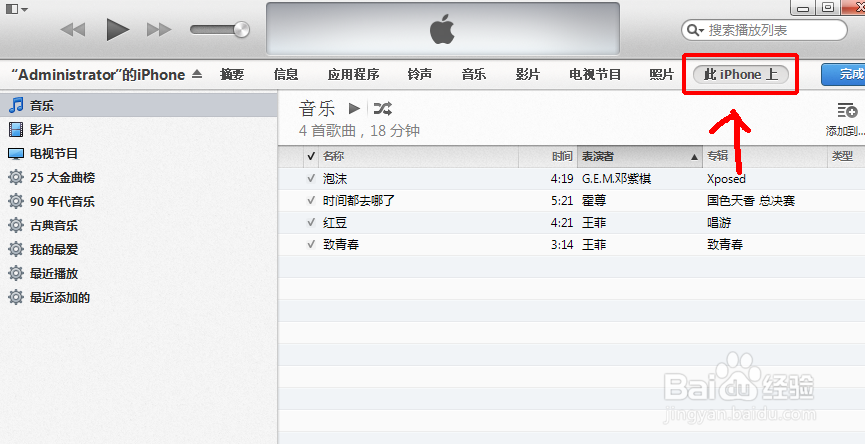Screen dimensions: 865x444
Task: Click the Apple logo status display
Action: 442,29
